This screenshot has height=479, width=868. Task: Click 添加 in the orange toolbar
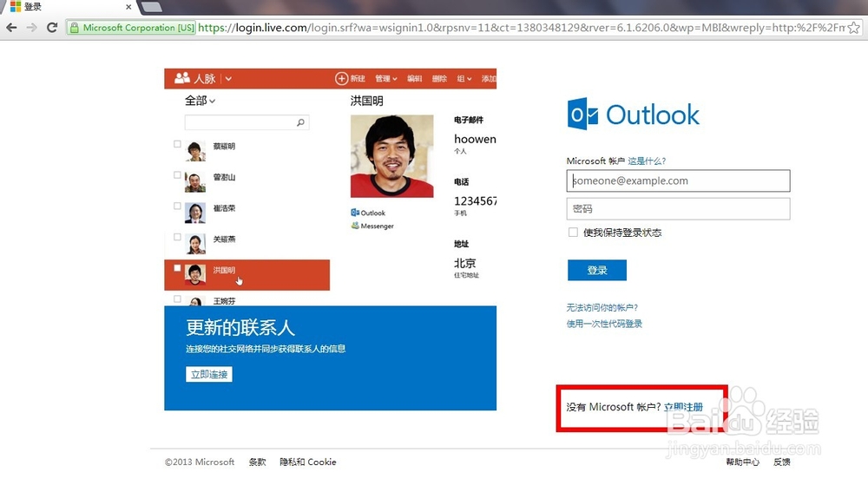click(x=489, y=79)
